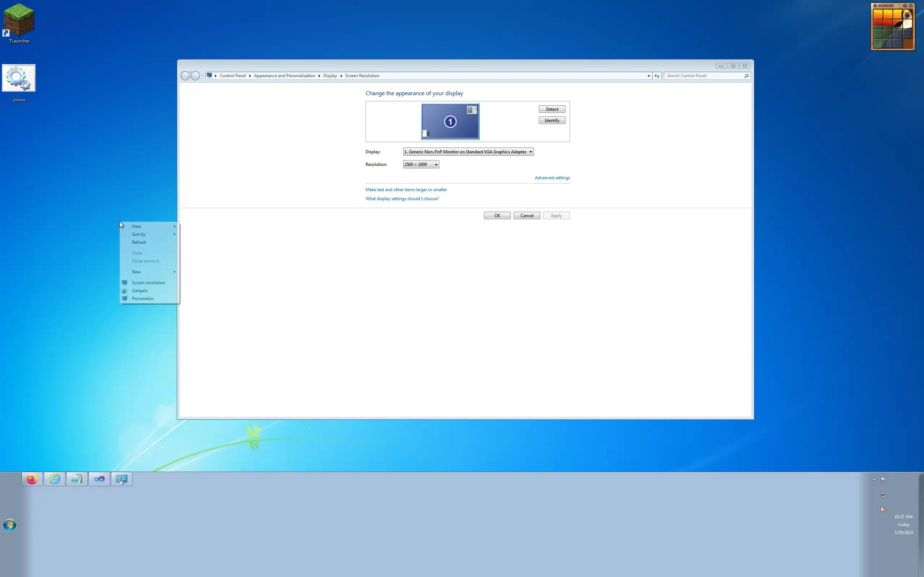Click the muted volume tray icon

pos(883,510)
